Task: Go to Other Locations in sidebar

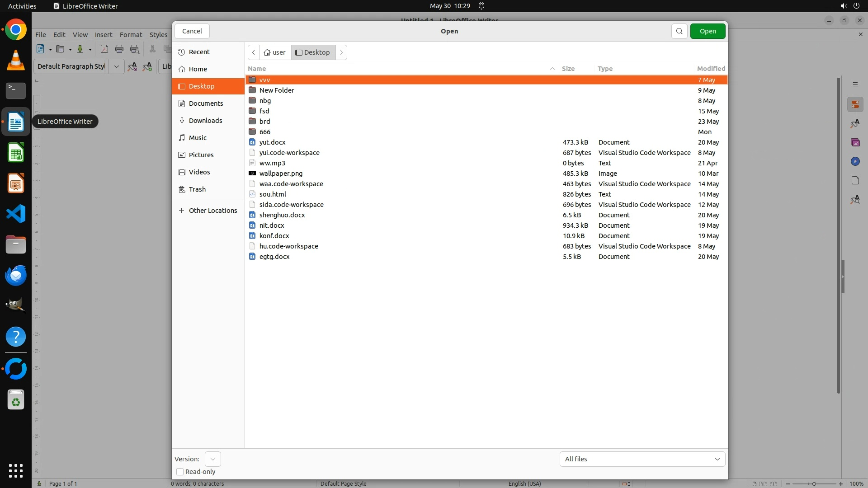Action: [212, 211]
